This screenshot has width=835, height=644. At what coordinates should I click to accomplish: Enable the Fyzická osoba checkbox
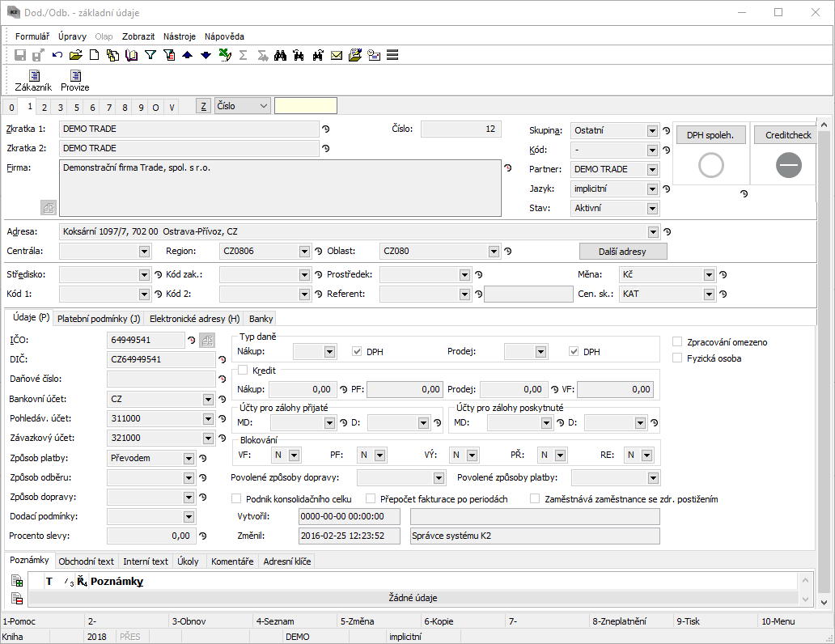point(678,358)
